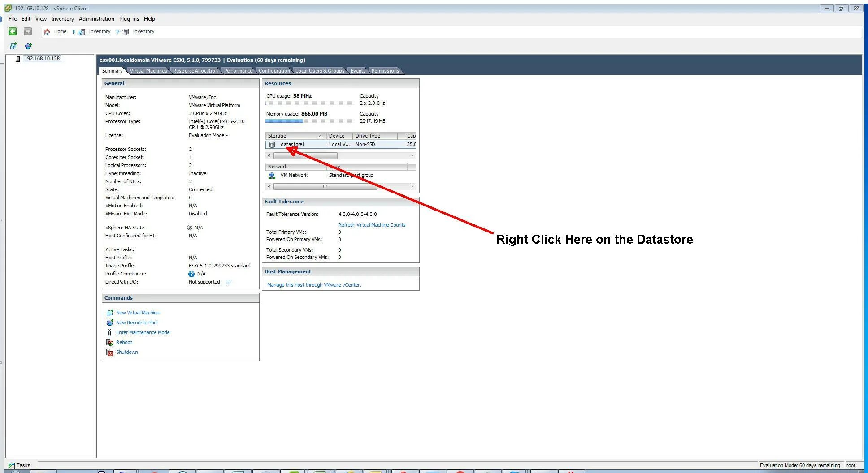Open the Edit menu
868x473 pixels.
pos(26,19)
